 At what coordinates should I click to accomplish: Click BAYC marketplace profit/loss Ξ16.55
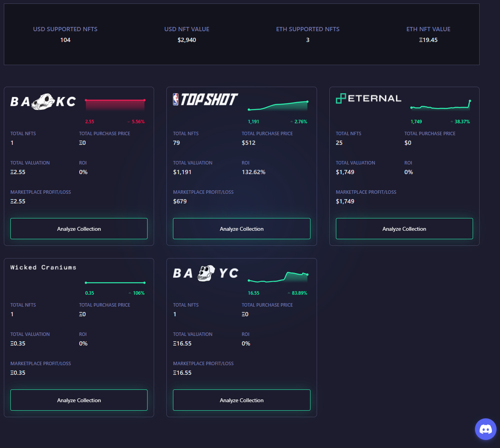tap(182, 373)
